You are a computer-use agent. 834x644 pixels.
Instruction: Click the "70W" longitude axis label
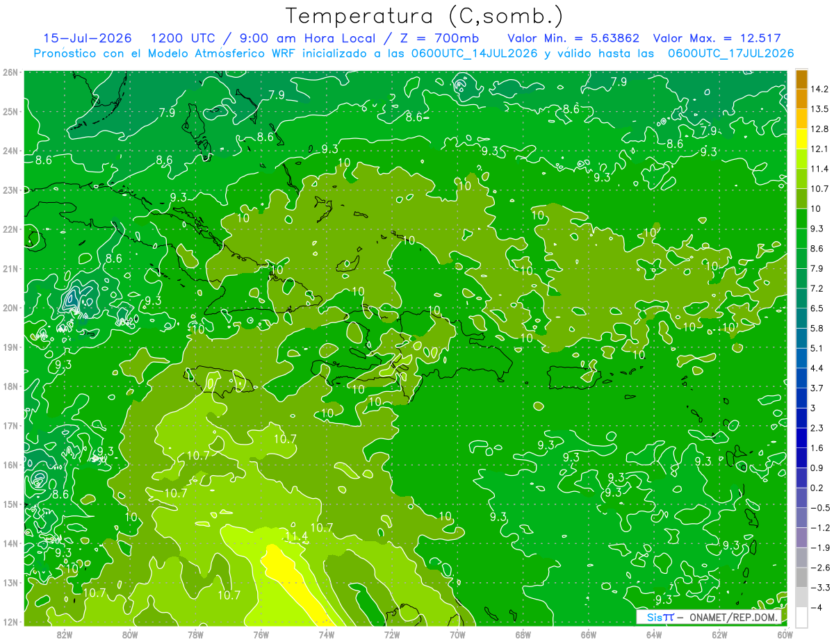[457, 634]
